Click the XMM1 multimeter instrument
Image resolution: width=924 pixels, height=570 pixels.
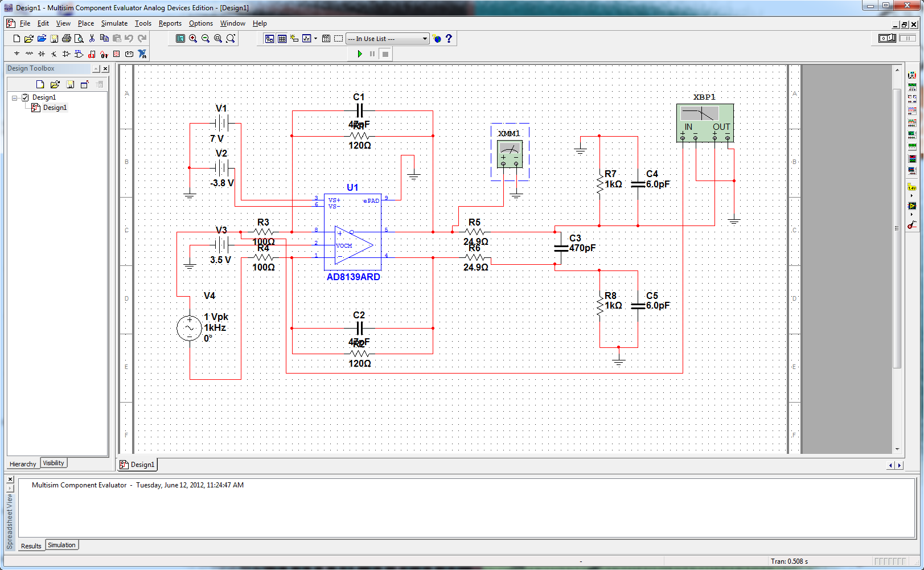[x=510, y=154]
